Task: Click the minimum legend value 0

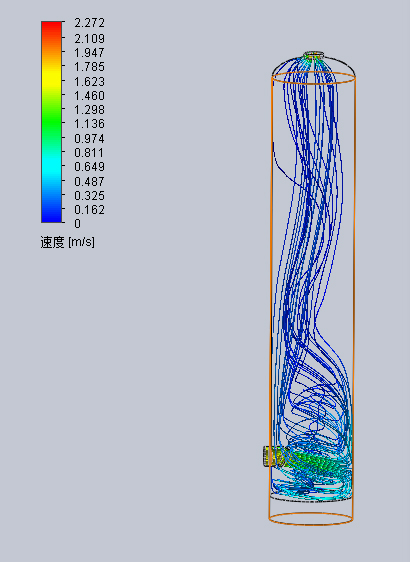Action: tap(77, 224)
